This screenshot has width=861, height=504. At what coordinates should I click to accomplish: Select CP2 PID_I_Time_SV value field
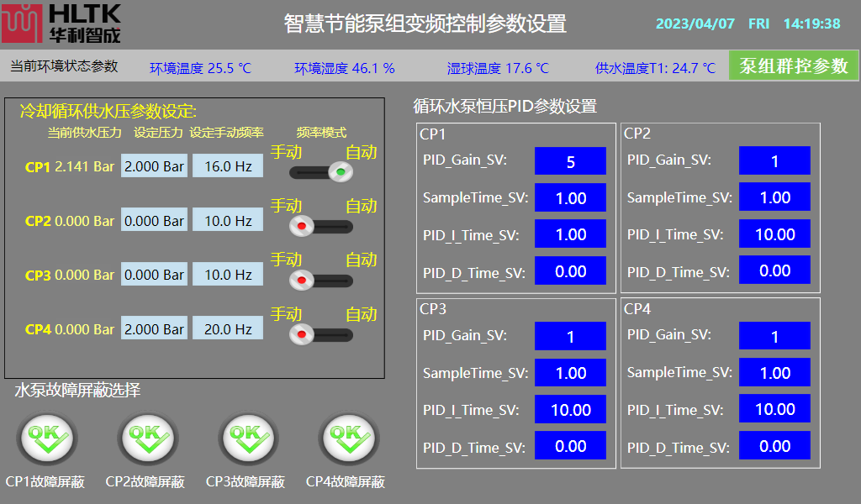774,234
